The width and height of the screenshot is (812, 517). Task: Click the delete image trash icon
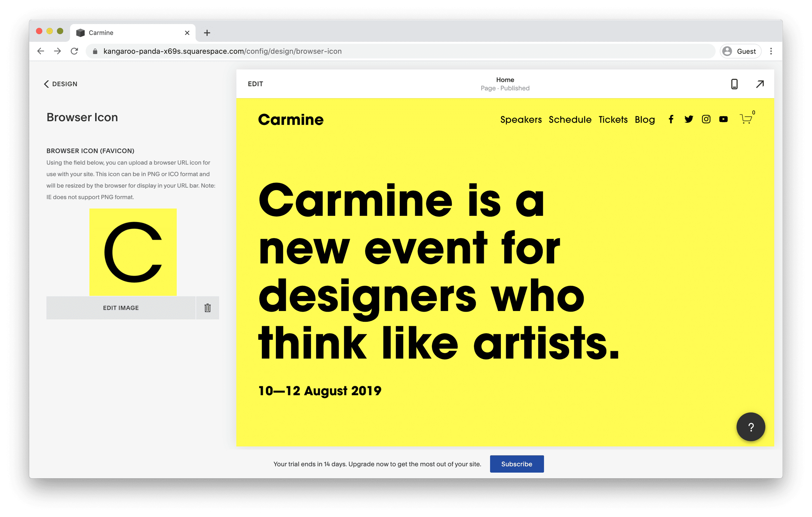[208, 307]
